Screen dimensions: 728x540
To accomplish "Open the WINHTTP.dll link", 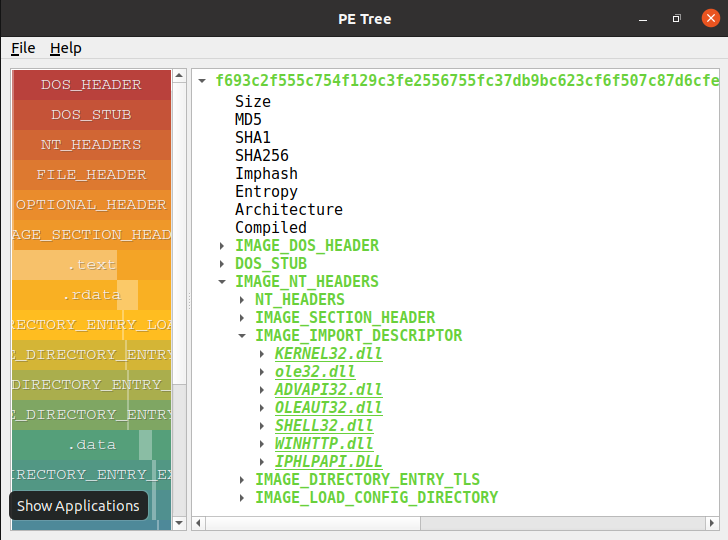I will pyautogui.click(x=324, y=444).
